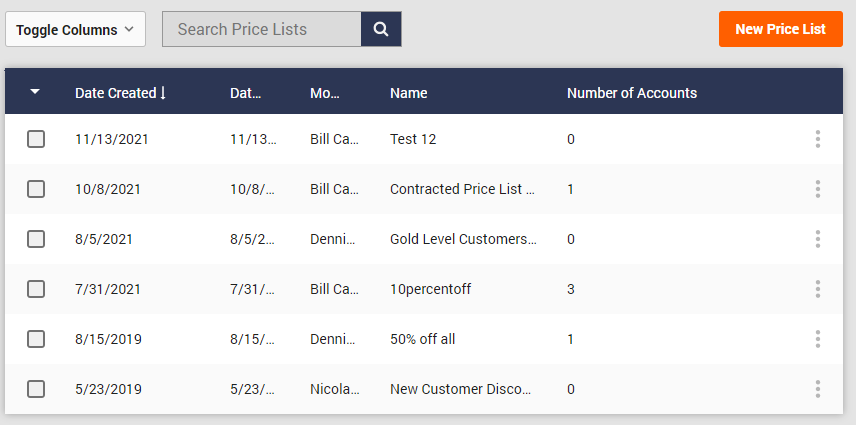Click the 'Gold Level Customers...' name
The image size is (856, 425).
[x=463, y=239]
